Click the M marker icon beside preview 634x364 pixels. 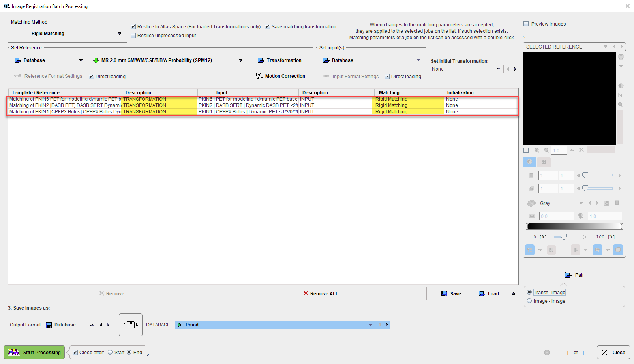621,95
